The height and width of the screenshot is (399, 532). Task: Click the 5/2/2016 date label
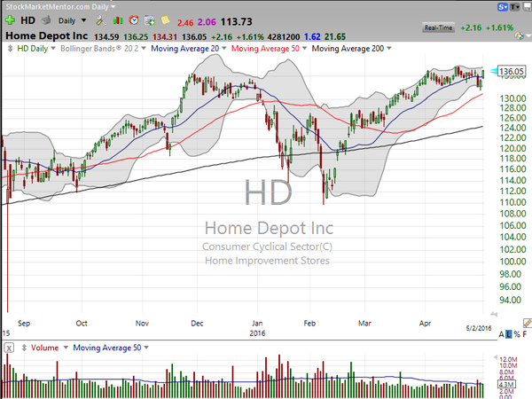479,328
